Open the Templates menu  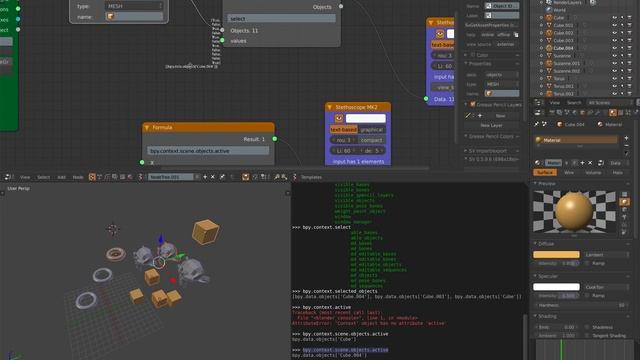tap(311, 177)
